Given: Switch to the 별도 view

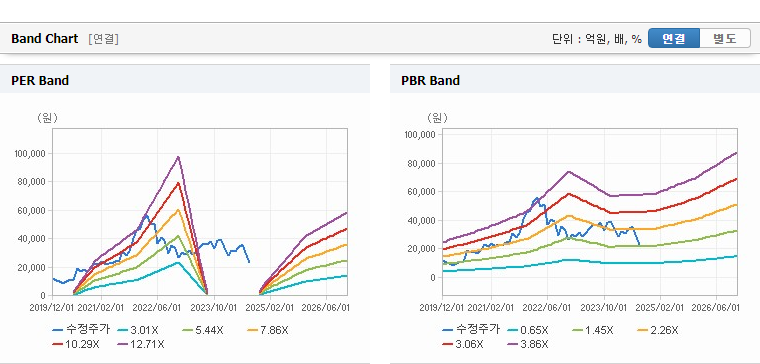Looking at the screenshot, I should coord(725,38).
